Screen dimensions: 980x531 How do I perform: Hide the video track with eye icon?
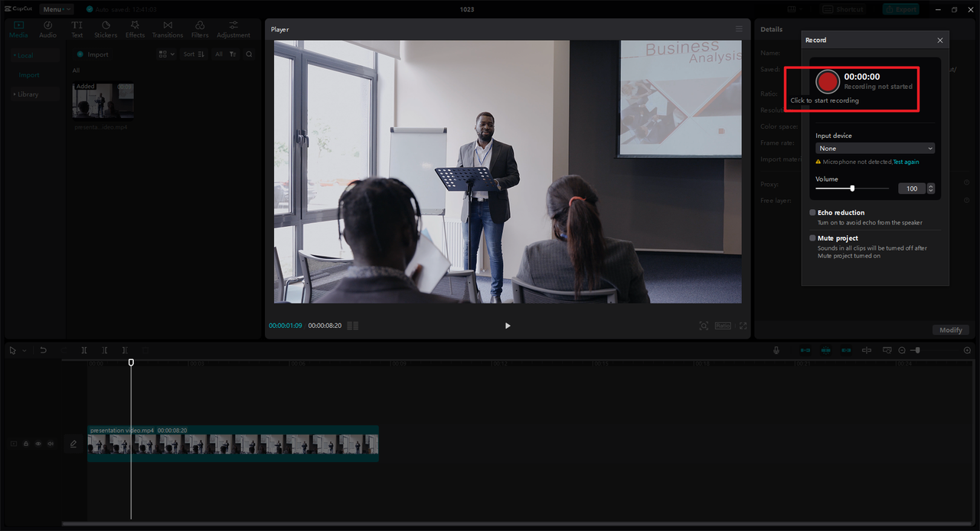pyautogui.click(x=38, y=444)
